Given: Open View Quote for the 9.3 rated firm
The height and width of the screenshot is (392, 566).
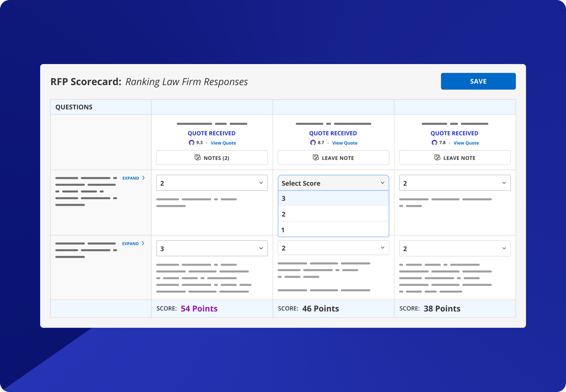Looking at the screenshot, I should [223, 143].
